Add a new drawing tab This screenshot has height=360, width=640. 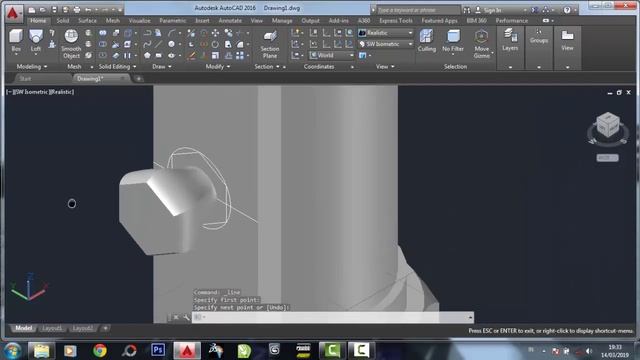point(139,78)
